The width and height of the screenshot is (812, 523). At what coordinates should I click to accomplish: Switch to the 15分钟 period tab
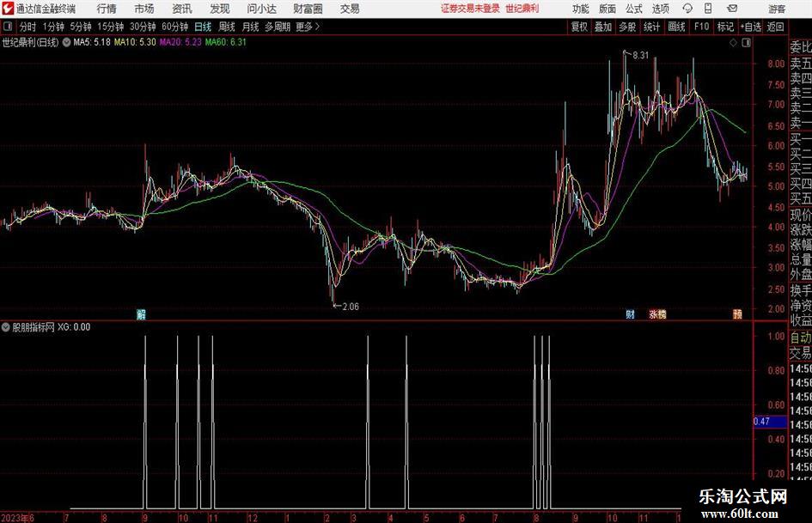pyautogui.click(x=110, y=27)
